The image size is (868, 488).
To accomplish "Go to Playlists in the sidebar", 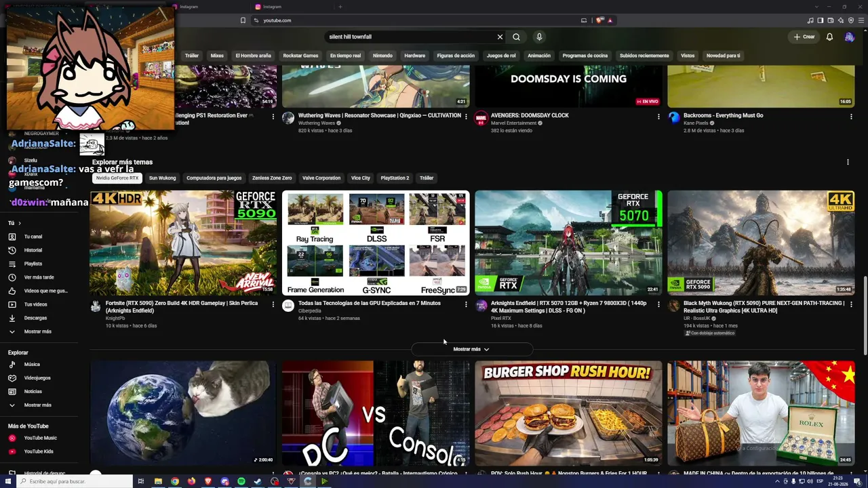I will [33, 264].
